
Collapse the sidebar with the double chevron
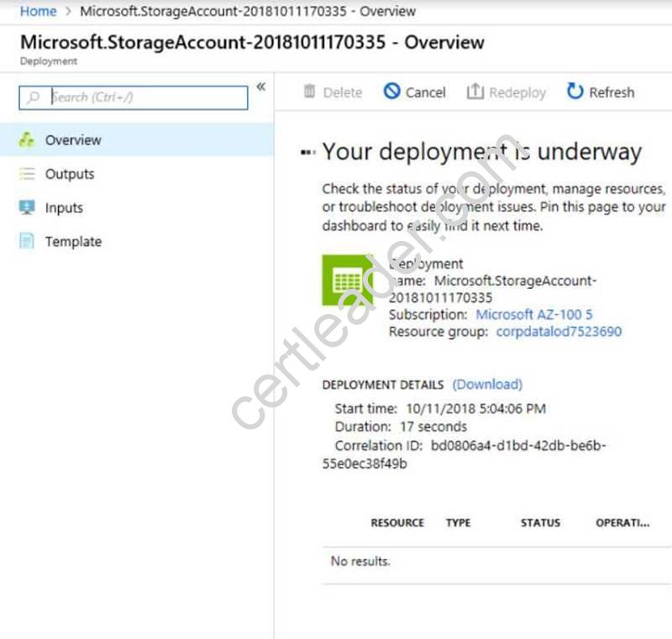coord(261,87)
